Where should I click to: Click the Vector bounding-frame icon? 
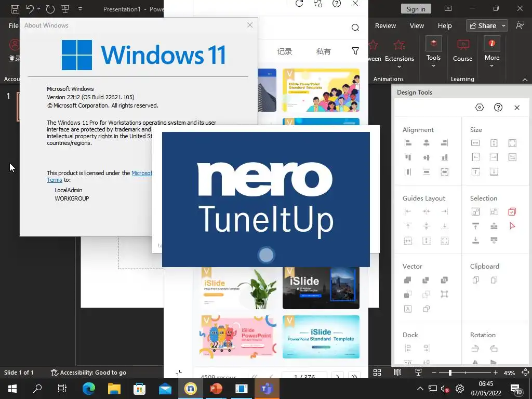click(444, 294)
